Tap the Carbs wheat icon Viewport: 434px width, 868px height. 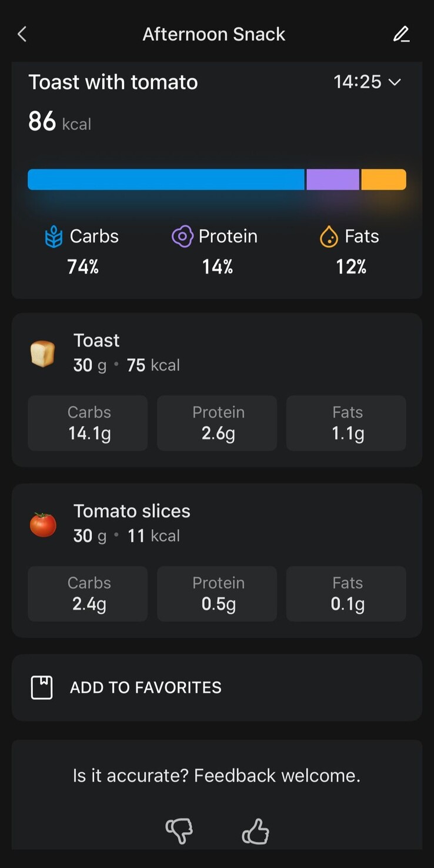pyautogui.click(x=54, y=236)
